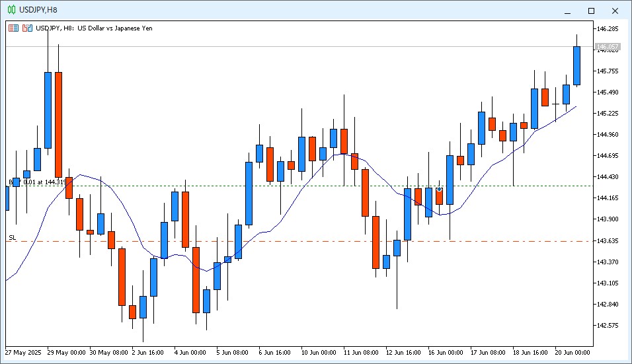Click the current price tag 146.057
Viewport: 632px width, 364px height.
tap(608, 47)
